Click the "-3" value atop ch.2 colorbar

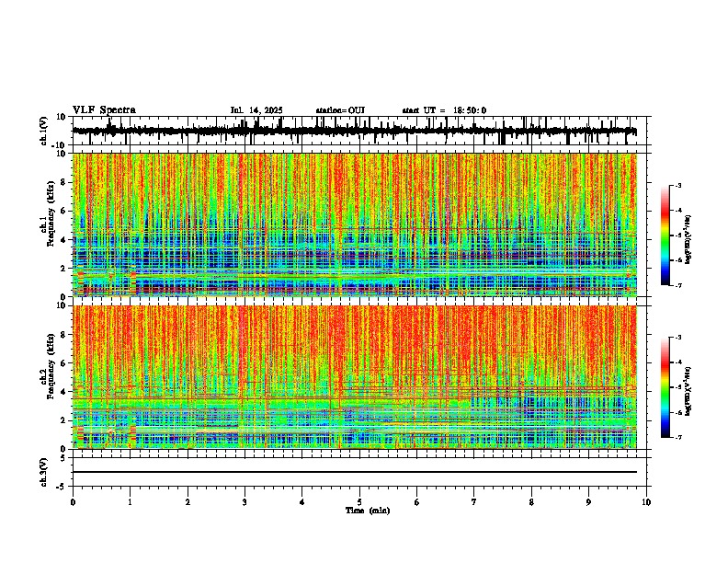click(x=678, y=338)
